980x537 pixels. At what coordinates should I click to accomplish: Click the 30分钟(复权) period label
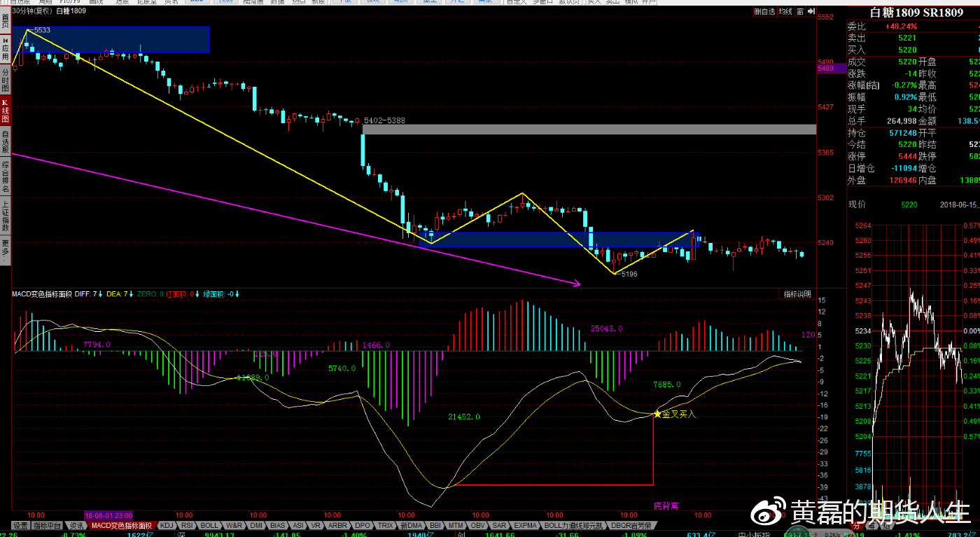click(32, 11)
